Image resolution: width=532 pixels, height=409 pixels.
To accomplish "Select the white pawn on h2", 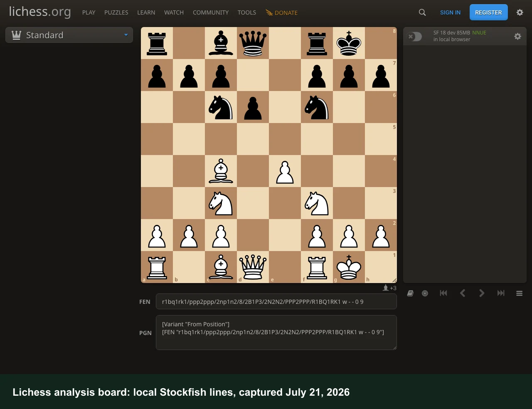I will coord(381,235).
